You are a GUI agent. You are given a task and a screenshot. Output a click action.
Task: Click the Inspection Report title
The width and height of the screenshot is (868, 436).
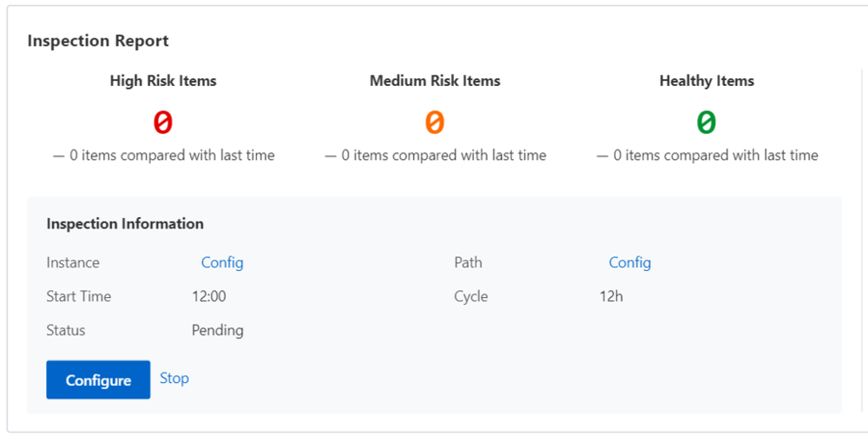(98, 41)
